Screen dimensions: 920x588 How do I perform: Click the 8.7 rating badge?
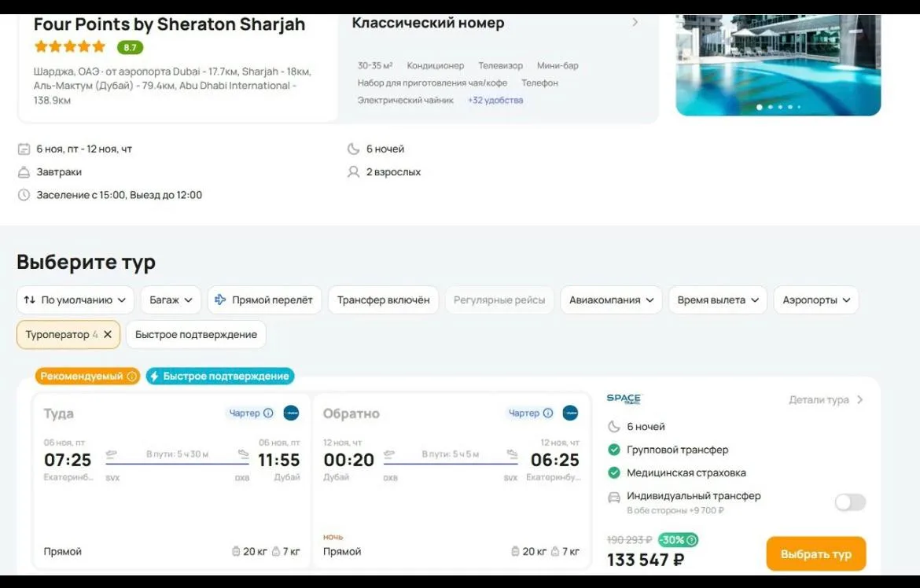[130, 47]
